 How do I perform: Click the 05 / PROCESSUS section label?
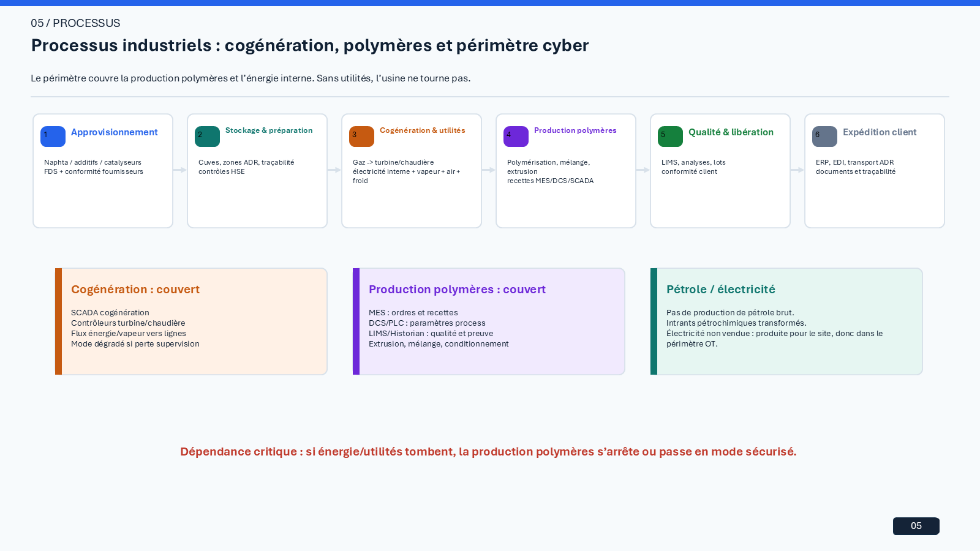click(x=75, y=23)
